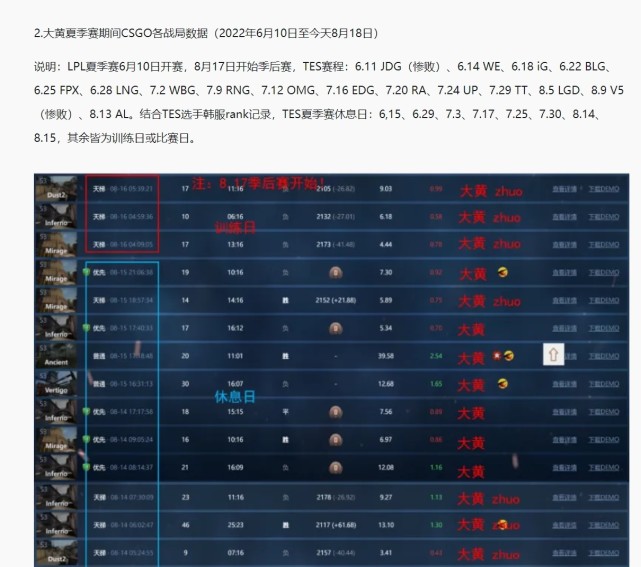Click the Vertigo map thumbnail
The image size is (641, 567).
point(56,382)
